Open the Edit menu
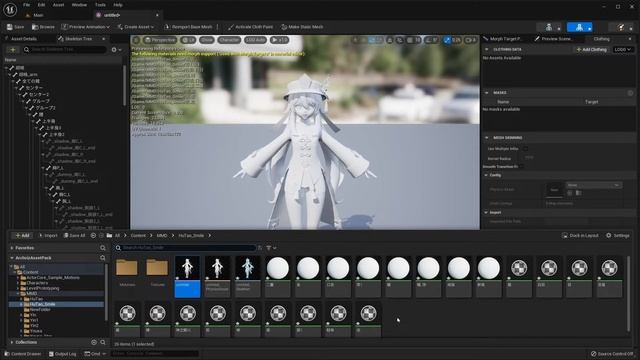The image size is (640, 360). [41, 5]
